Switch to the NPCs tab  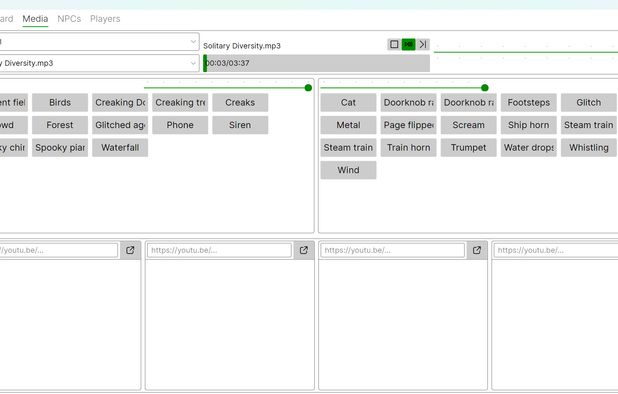pos(69,19)
